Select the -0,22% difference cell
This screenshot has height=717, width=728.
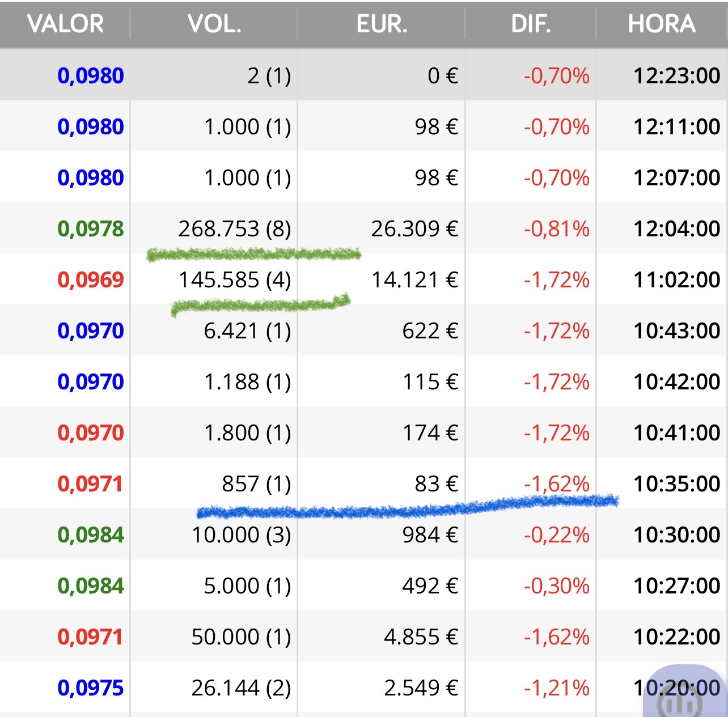[556, 534]
